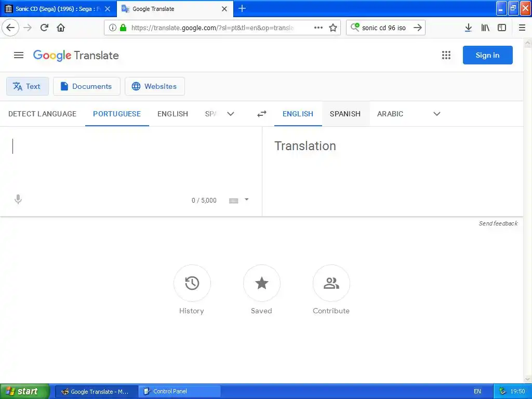Select Portuguese as source language
532x399 pixels.
coord(117,114)
